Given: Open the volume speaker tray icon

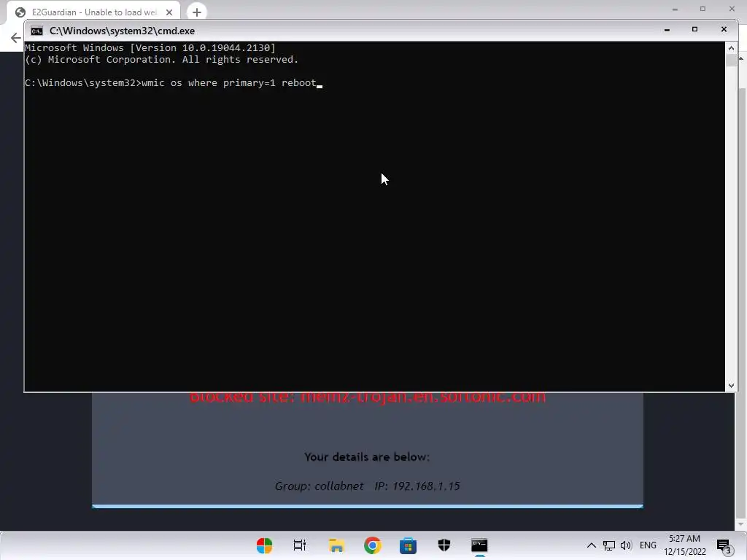Looking at the screenshot, I should (626, 545).
